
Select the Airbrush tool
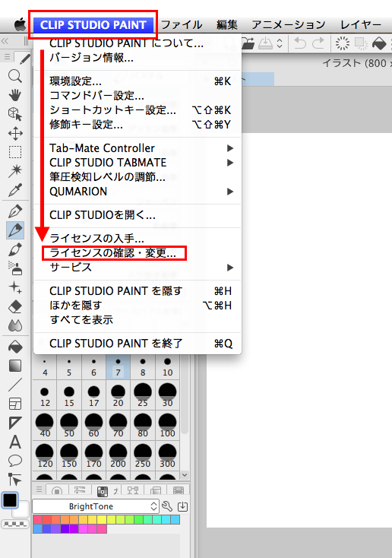(15, 268)
